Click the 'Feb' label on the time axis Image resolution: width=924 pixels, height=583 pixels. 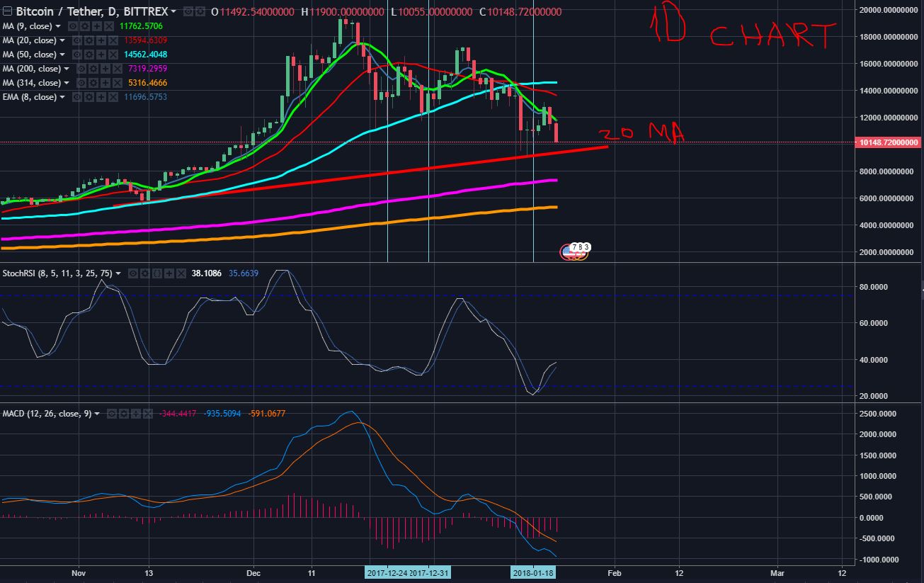pyautogui.click(x=615, y=572)
